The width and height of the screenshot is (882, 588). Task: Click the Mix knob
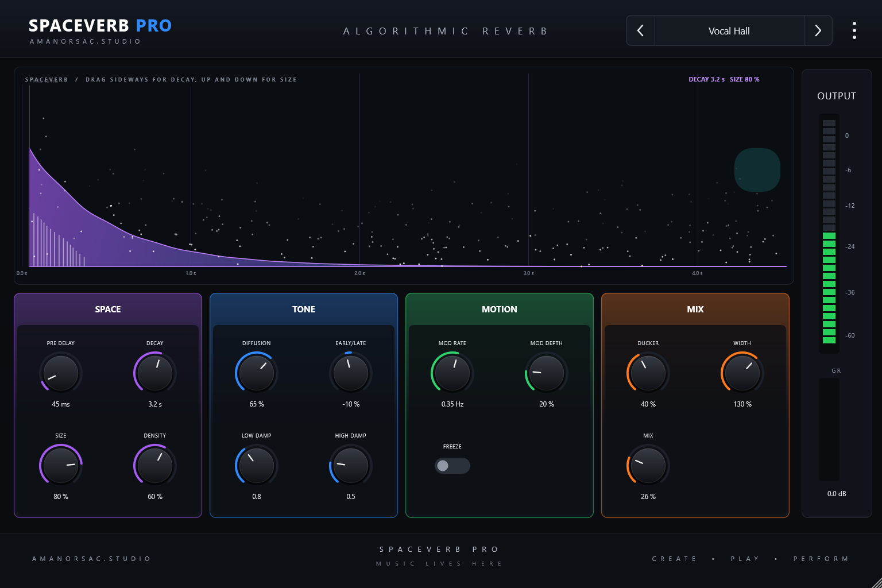(x=648, y=465)
